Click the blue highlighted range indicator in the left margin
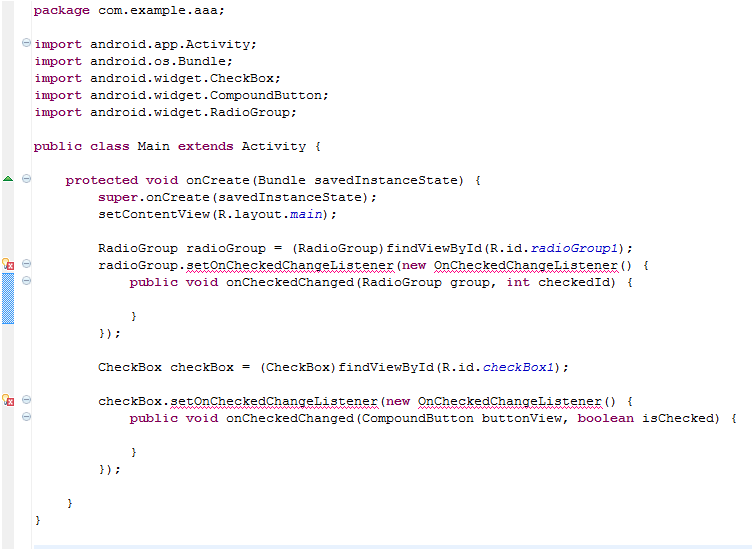The width and height of the screenshot is (752, 549). pos(8,298)
